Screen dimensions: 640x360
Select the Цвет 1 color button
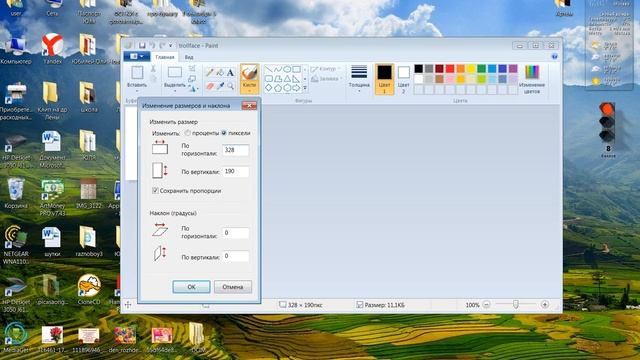384,80
